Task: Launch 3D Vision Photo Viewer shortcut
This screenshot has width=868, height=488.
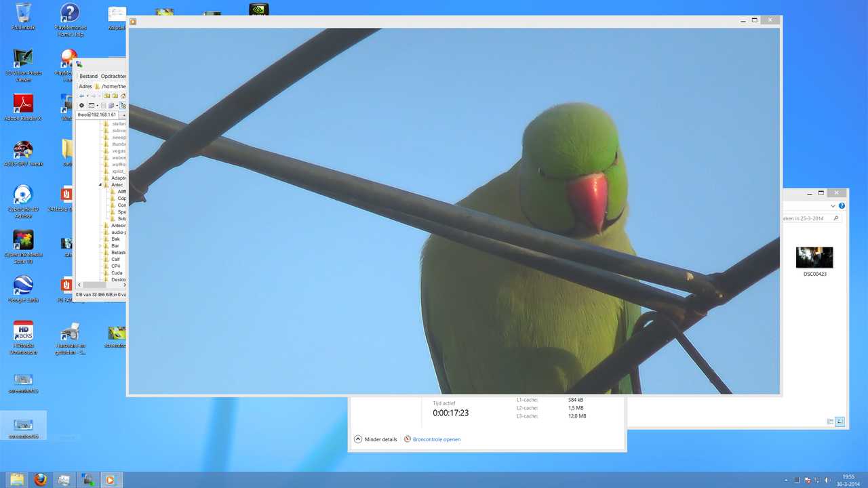Action: 23,66
